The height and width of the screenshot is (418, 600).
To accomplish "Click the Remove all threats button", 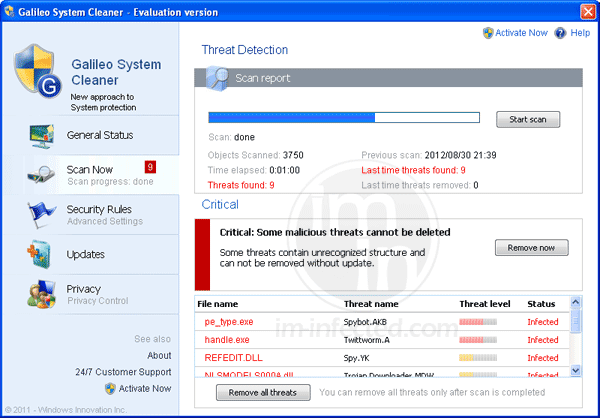I will [x=263, y=393].
